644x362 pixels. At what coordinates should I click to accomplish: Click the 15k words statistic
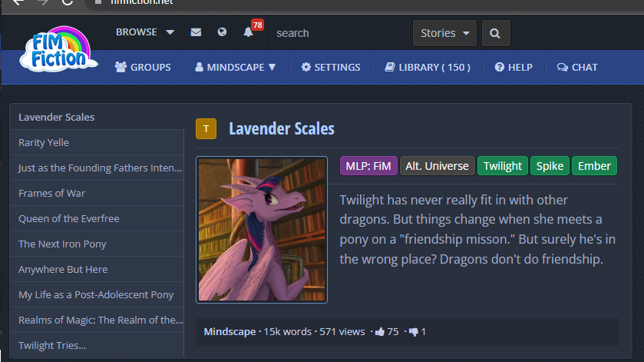pos(288,331)
